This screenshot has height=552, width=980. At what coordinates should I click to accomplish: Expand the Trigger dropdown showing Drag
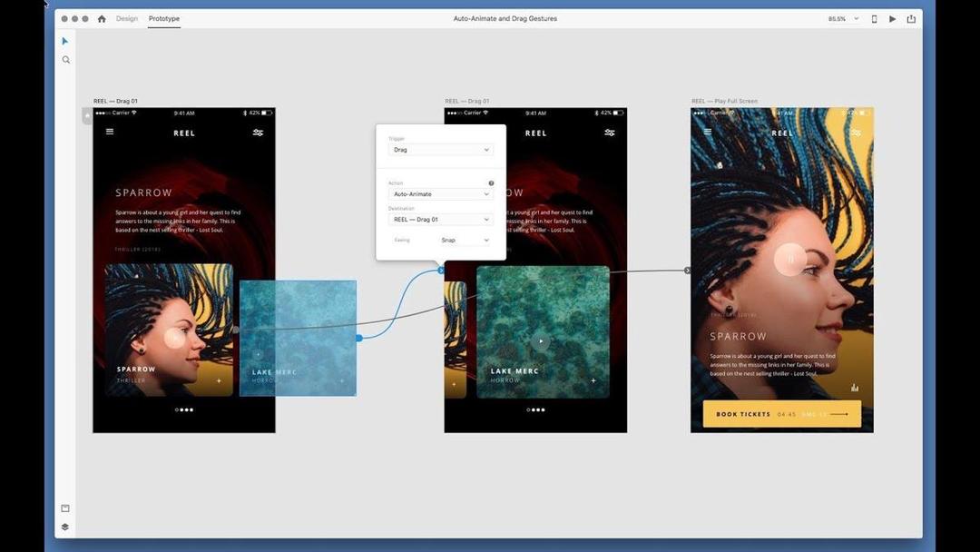click(x=441, y=150)
